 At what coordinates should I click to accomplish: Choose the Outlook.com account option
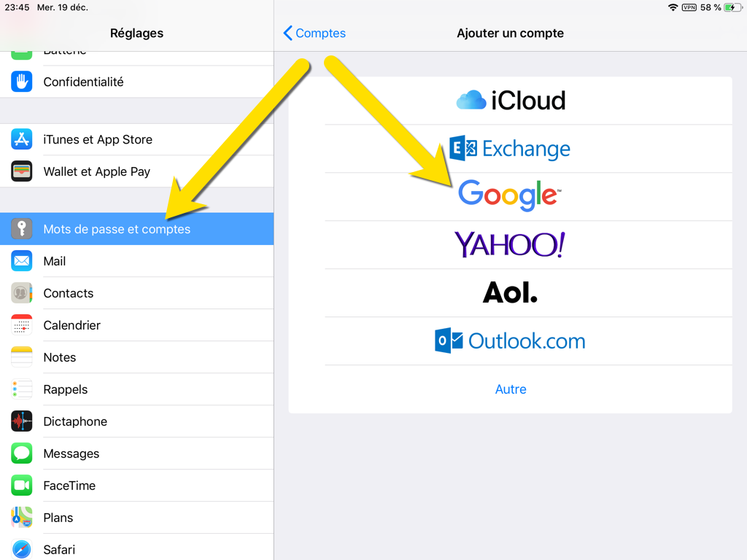point(510,341)
